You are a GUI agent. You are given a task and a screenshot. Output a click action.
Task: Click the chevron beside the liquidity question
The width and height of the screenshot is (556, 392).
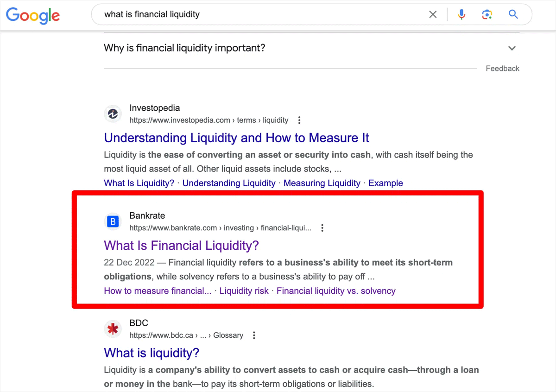[x=512, y=48]
